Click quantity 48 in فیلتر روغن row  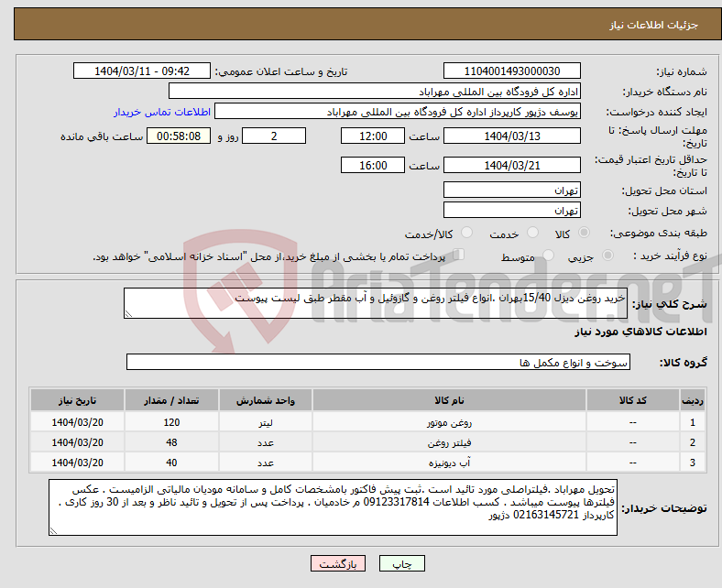tap(171, 442)
